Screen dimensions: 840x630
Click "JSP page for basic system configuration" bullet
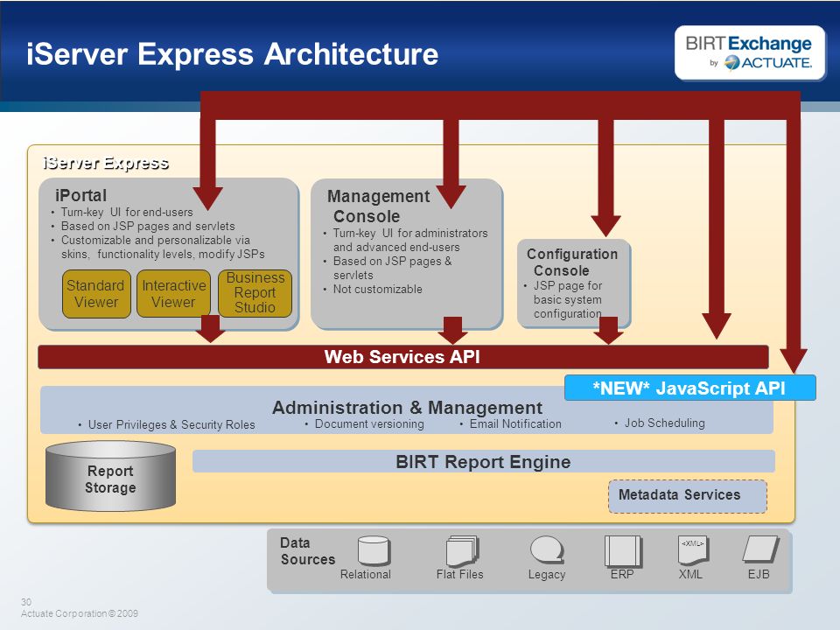click(x=568, y=299)
